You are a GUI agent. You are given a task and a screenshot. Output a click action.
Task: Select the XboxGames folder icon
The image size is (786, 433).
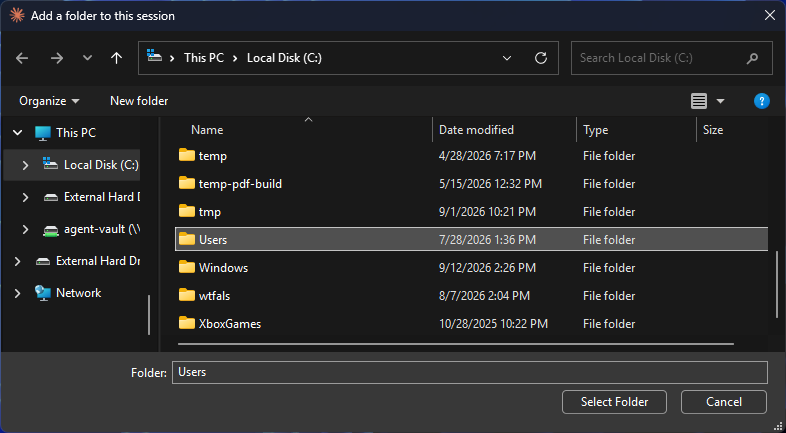(x=186, y=324)
